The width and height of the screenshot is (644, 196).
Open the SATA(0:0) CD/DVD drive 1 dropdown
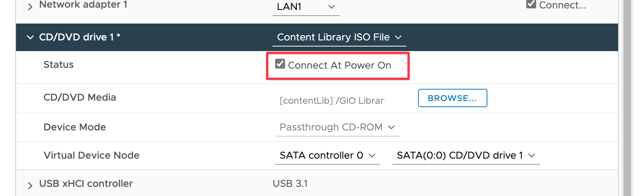466,156
